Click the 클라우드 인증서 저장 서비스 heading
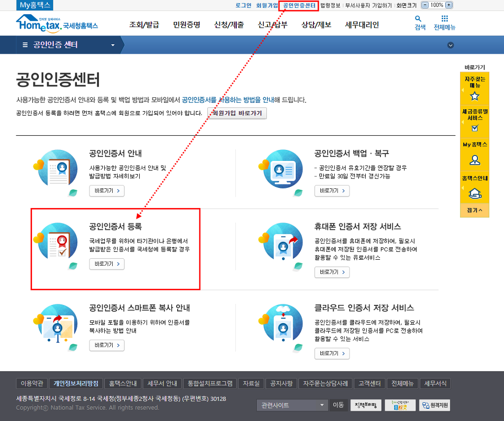The width and height of the screenshot is (504, 421). [364, 308]
